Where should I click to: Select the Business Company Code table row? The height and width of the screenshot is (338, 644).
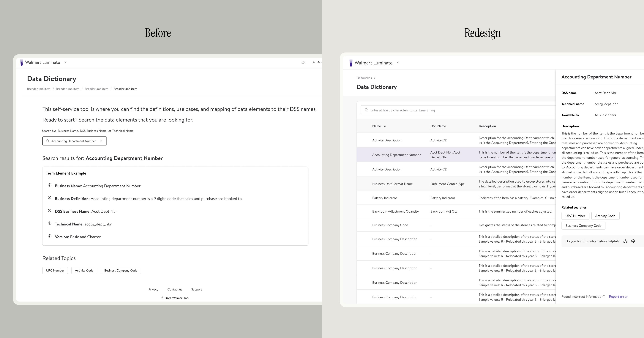pyautogui.click(x=456, y=225)
